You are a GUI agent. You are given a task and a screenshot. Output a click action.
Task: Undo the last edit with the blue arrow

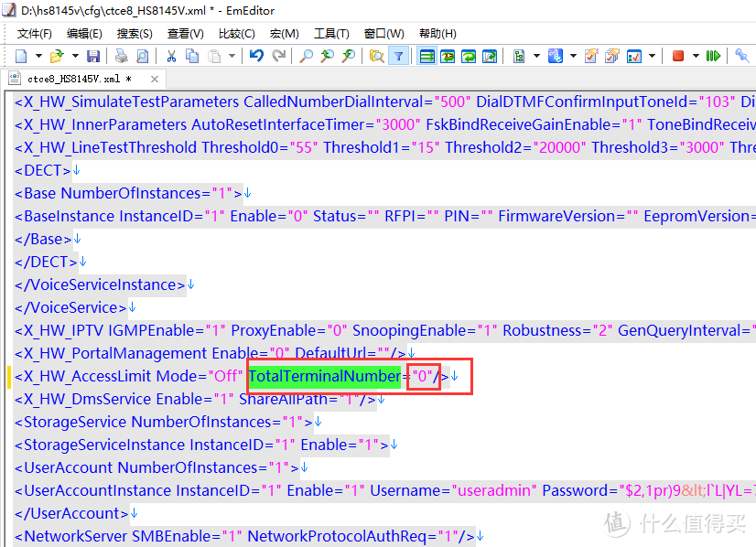pos(256,56)
